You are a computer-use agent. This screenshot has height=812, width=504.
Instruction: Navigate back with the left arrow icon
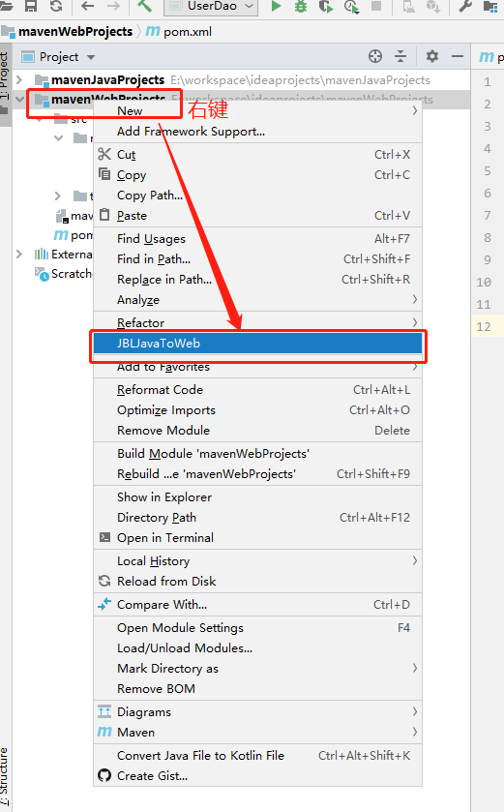click(x=88, y=6)
